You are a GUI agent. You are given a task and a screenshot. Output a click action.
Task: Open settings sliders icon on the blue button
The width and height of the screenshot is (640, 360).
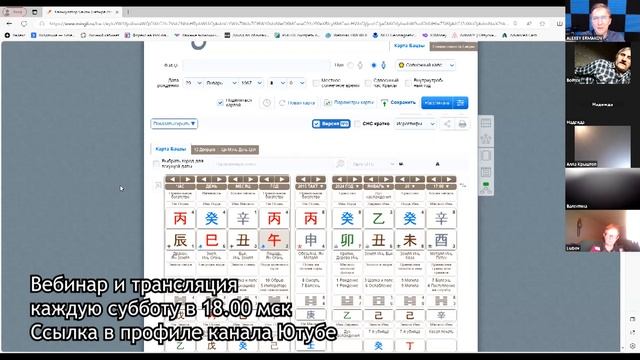click(460, 103)
